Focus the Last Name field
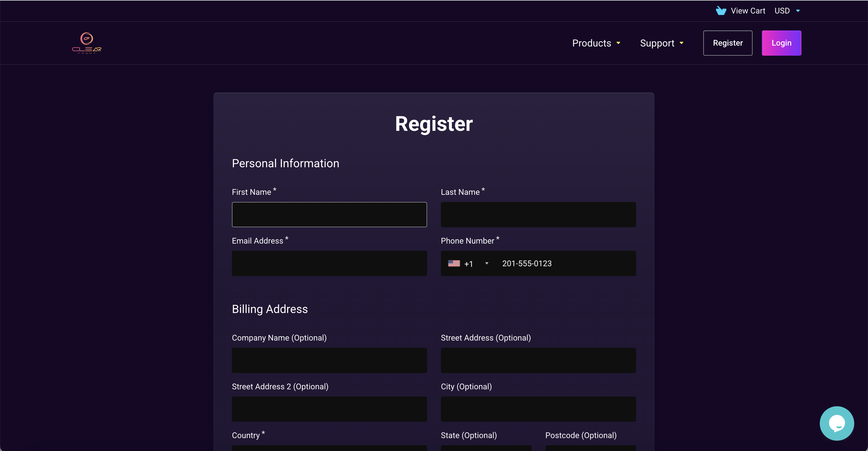The height and width of the screenshot is (451, 868). pos(538,215)
